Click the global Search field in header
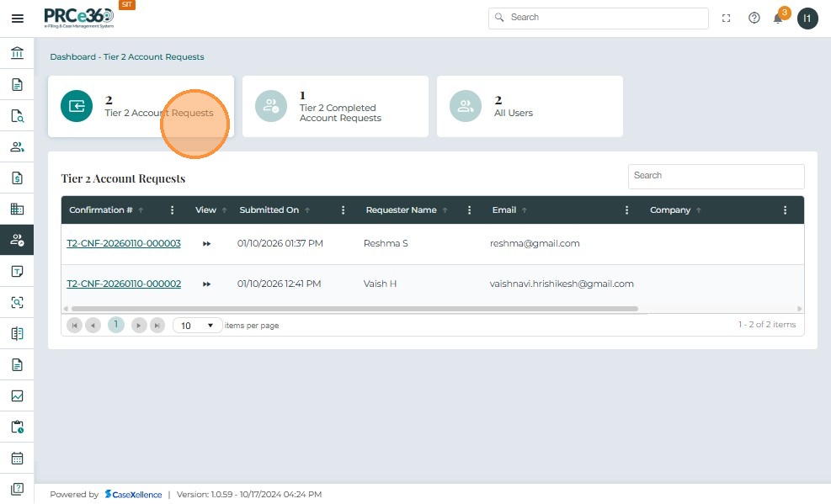831x504 pixels. tap(599, 18)
